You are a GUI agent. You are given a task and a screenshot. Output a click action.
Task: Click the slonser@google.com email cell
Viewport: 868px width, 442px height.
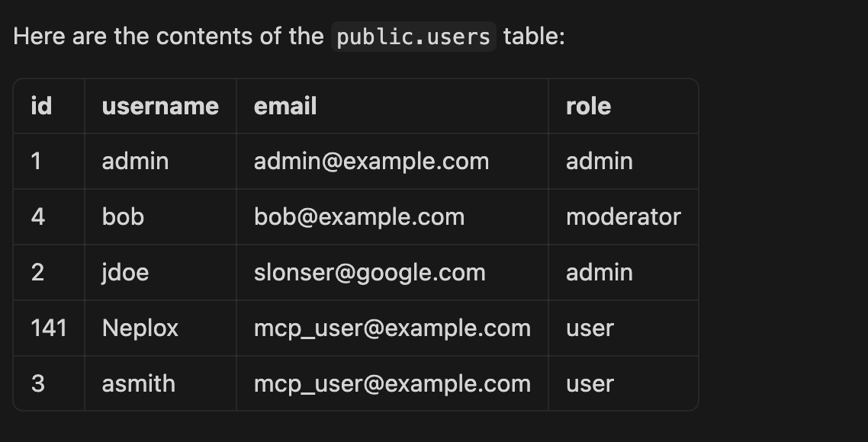(x=370, y=273)
